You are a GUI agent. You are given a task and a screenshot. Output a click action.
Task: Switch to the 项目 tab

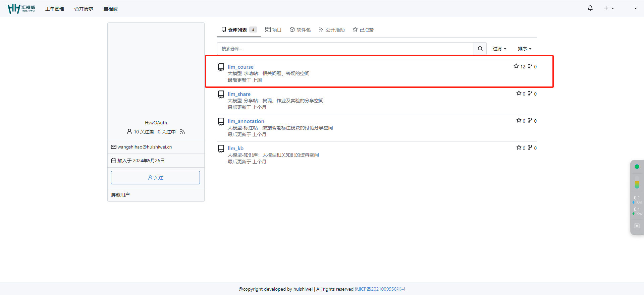coord(273,30)
